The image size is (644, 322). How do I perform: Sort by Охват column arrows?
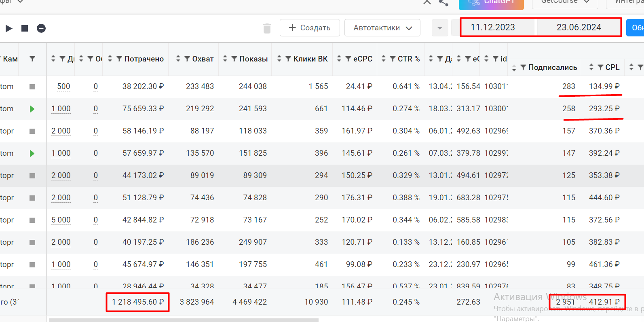[178, 59]
